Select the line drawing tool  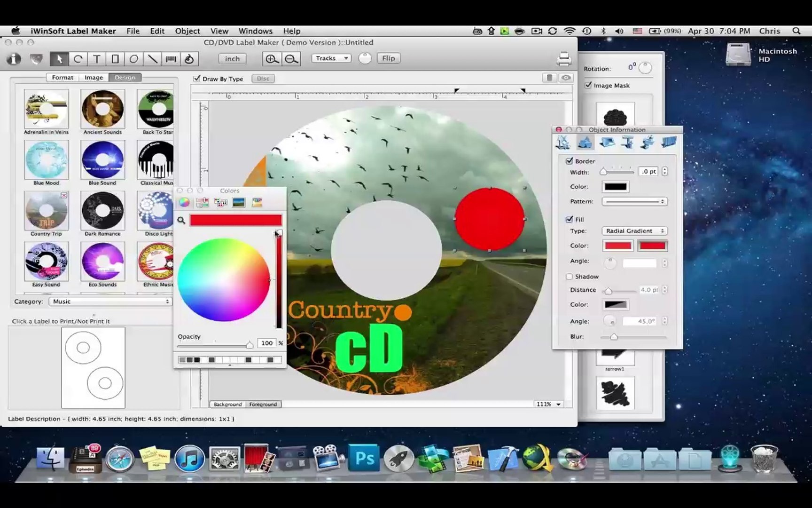[x=153, y=59]
